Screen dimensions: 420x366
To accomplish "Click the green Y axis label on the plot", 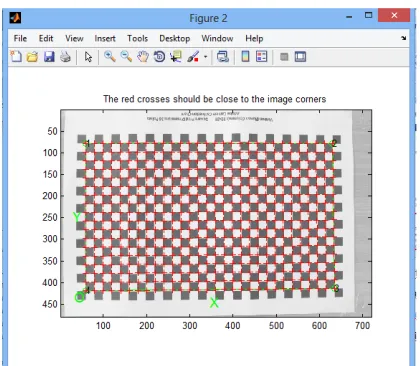I will (77, 217).
